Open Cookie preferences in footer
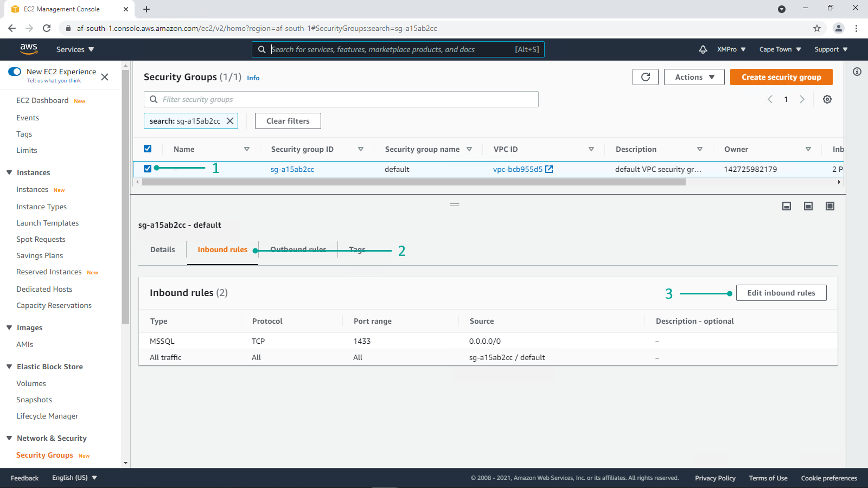The image size is (868, 488). [x=829, y=478]
